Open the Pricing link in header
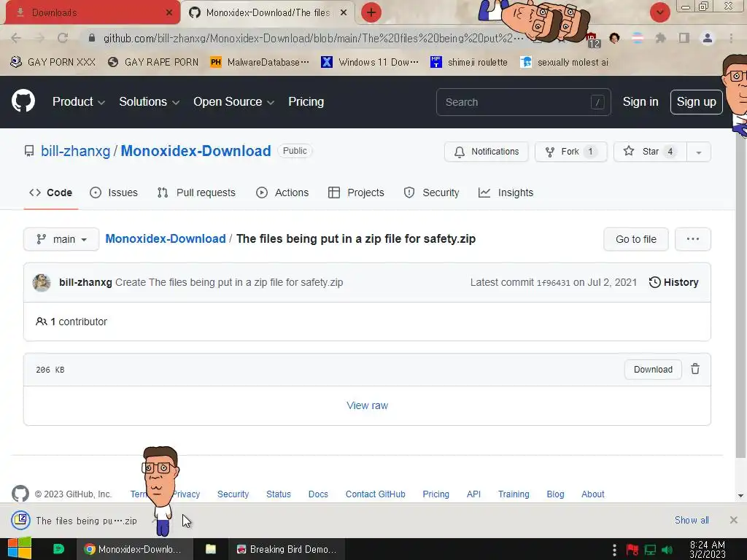Image resolution: width=747 pixels, height=560 pixels. 306,102
